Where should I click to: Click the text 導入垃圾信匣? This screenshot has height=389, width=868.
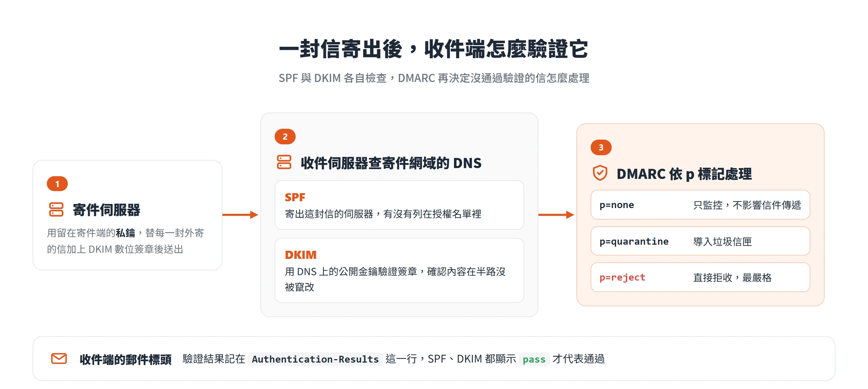723,241
